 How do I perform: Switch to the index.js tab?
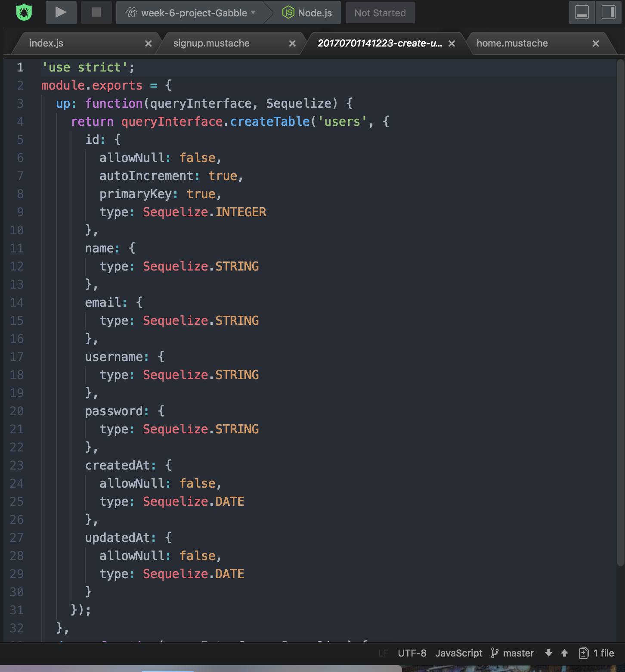(45, 43)
